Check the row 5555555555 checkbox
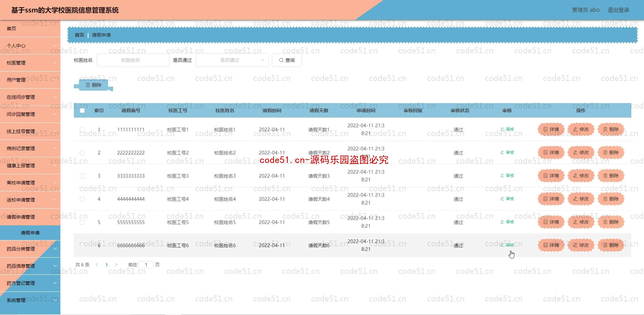644x315 pixels. point(82,222)
